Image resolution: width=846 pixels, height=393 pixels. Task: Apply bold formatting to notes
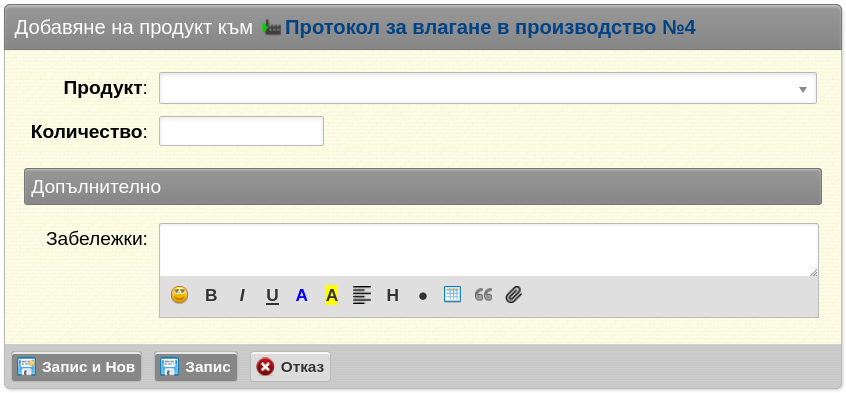(x=211, y=295)
